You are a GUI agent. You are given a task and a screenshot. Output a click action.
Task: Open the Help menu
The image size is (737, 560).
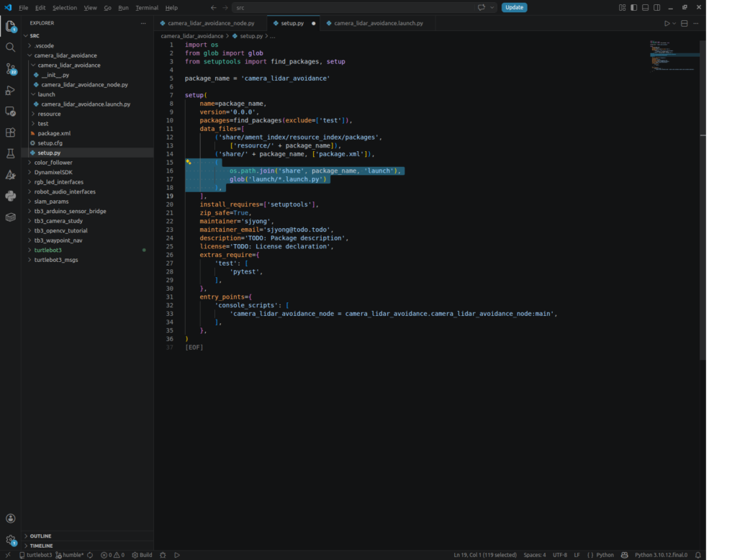click(171, 8)
